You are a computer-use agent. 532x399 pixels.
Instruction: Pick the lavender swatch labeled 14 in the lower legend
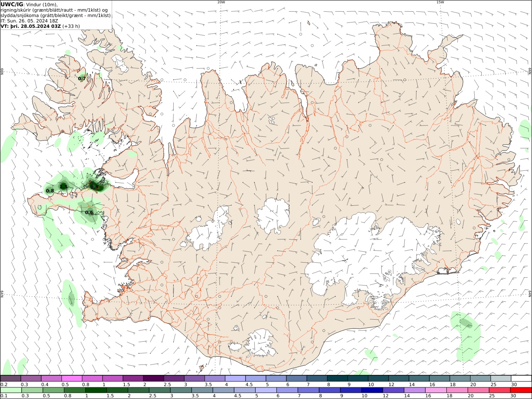(415, 390)
